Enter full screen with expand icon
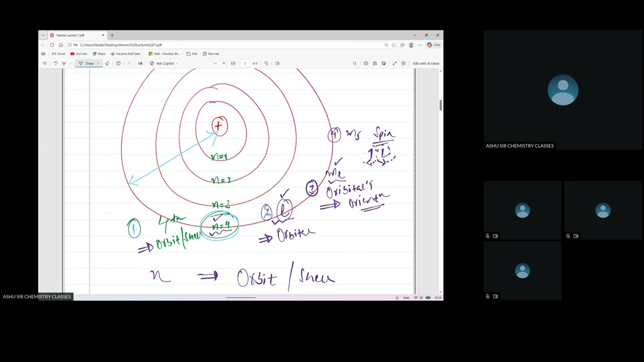The height and width of the screenshot is (362, 644). tap(394, 63)
